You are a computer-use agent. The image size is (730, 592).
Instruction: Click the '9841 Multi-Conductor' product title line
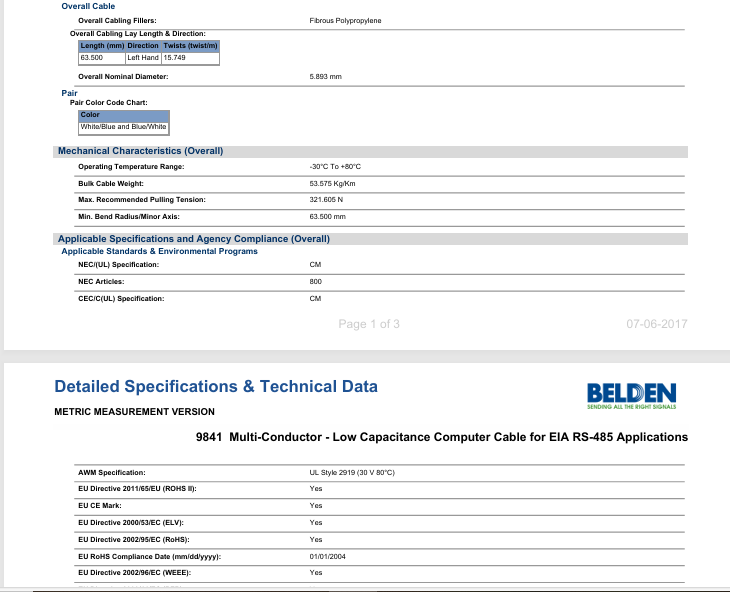(442, 437)
